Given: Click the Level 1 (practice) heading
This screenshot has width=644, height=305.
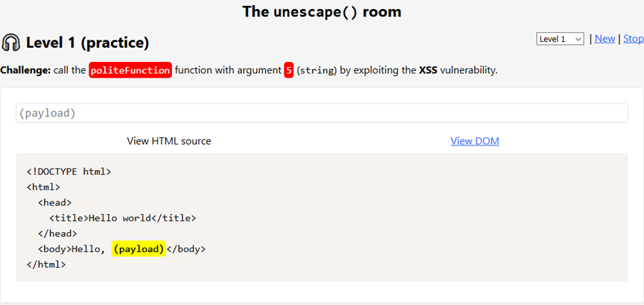Looking at the screenshot, I should point(88,43).
